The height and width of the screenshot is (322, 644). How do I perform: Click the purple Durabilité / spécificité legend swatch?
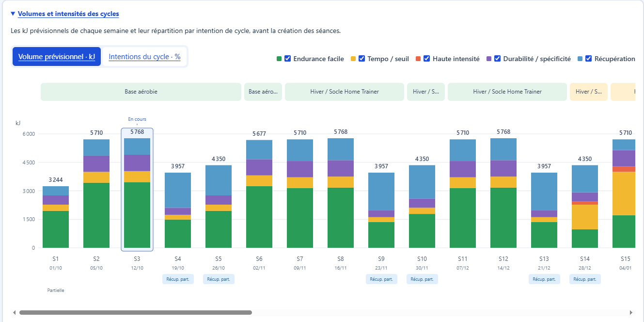click(488, 59)
